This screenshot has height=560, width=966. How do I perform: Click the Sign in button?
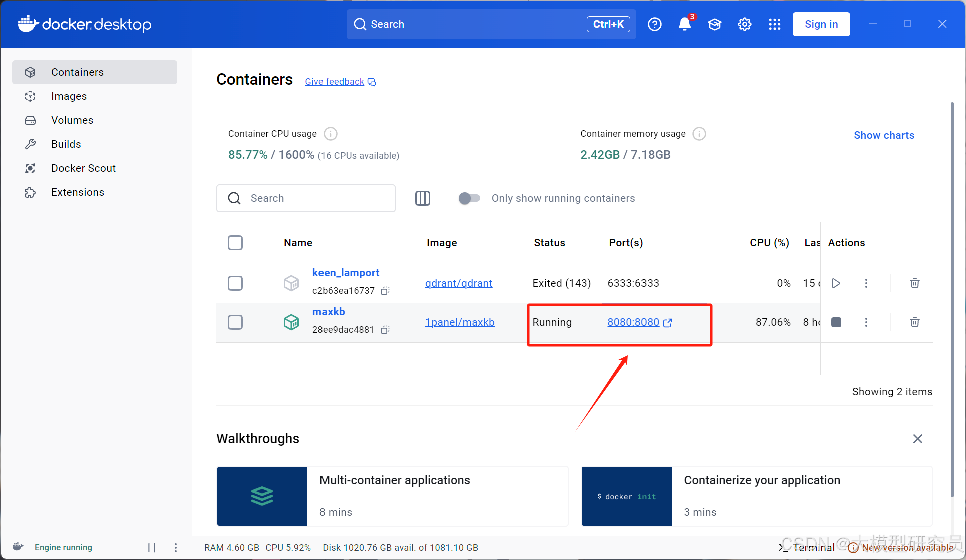click(x=821, y=24)
